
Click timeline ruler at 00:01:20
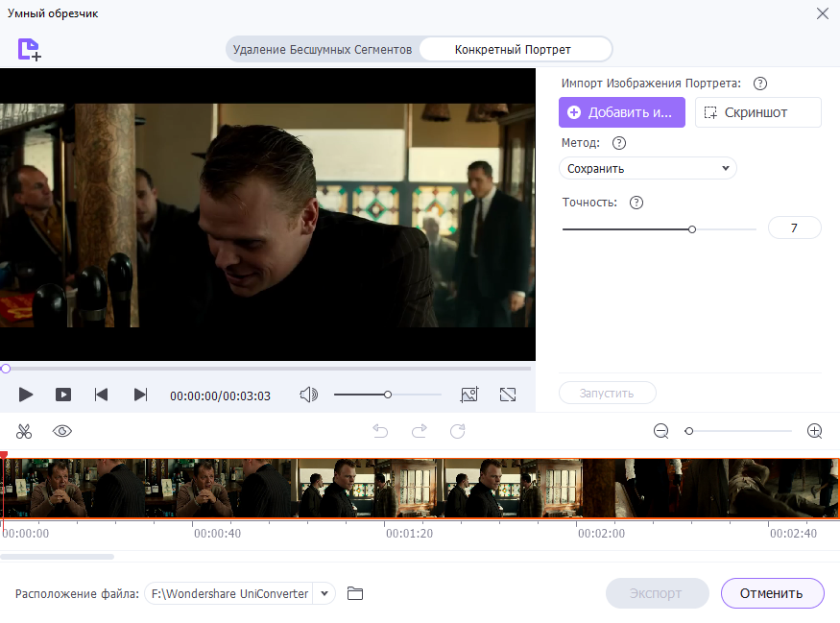click(409, 534)
